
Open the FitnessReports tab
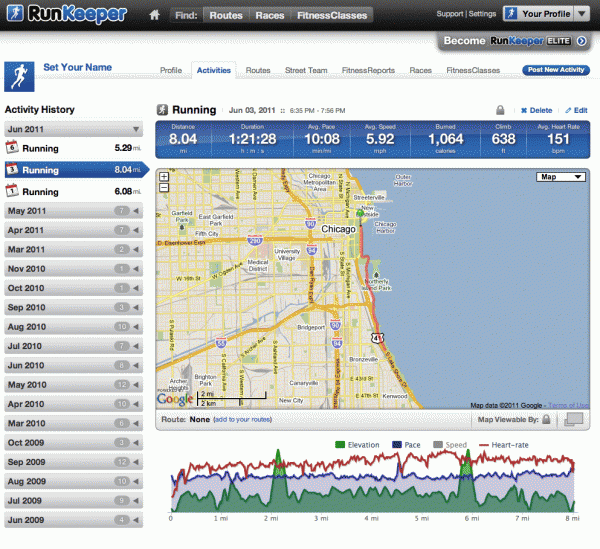click(x=368, y=70)
